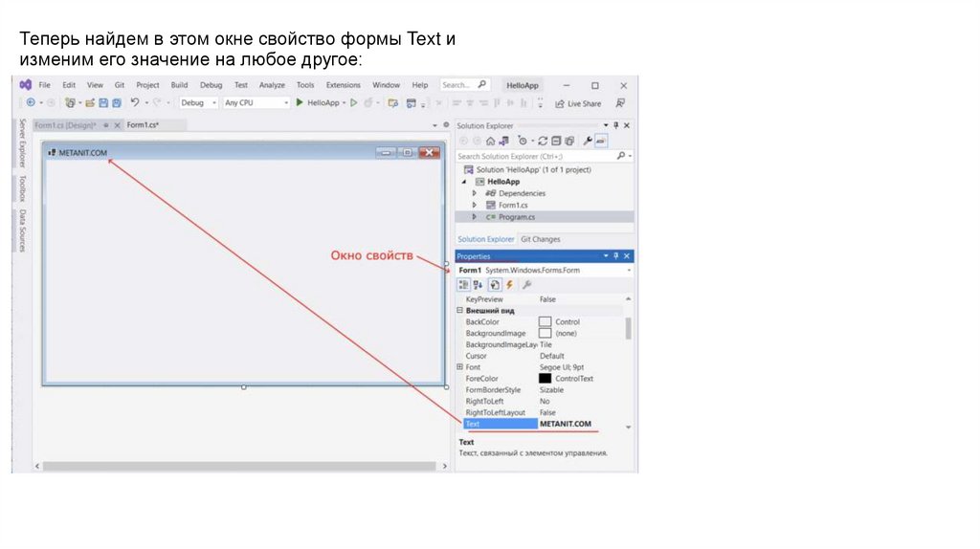The image size is (980, 549).
Task: Collapse the Внешний вид category
Action: (x=460, y=311)
